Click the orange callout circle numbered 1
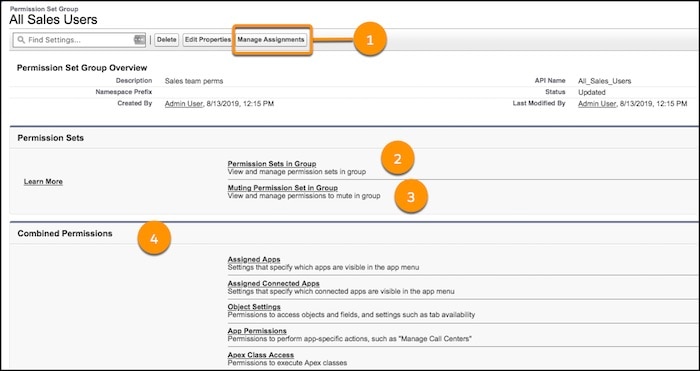Viewport: 700px width, 371px height. tap(370, 40)
